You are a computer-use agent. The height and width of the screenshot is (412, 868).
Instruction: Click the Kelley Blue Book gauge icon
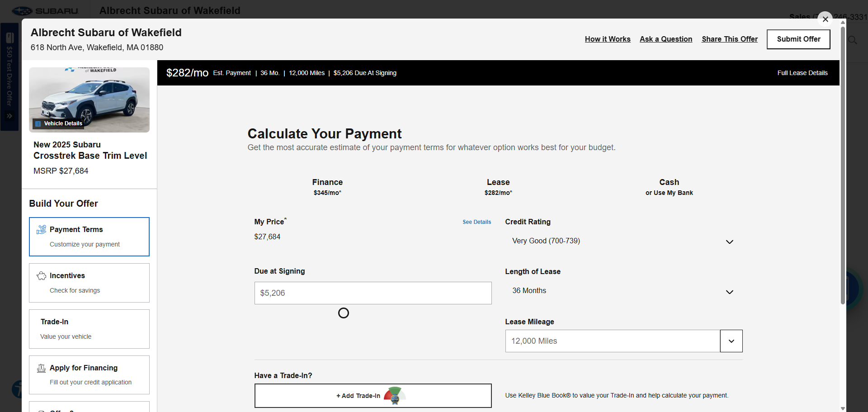tap(394, 395)
